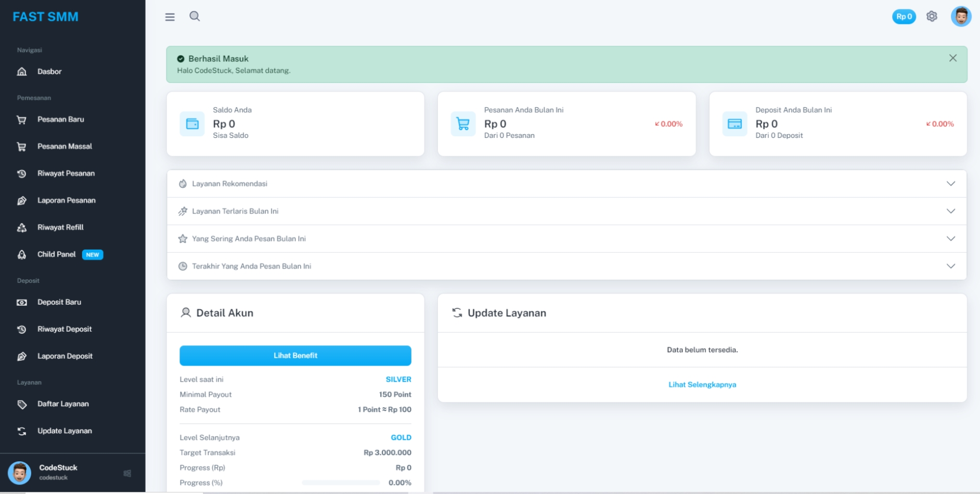Expand Terakhir Yang Anda Pesan section
The image size is (980, 494).
point(950,266)
